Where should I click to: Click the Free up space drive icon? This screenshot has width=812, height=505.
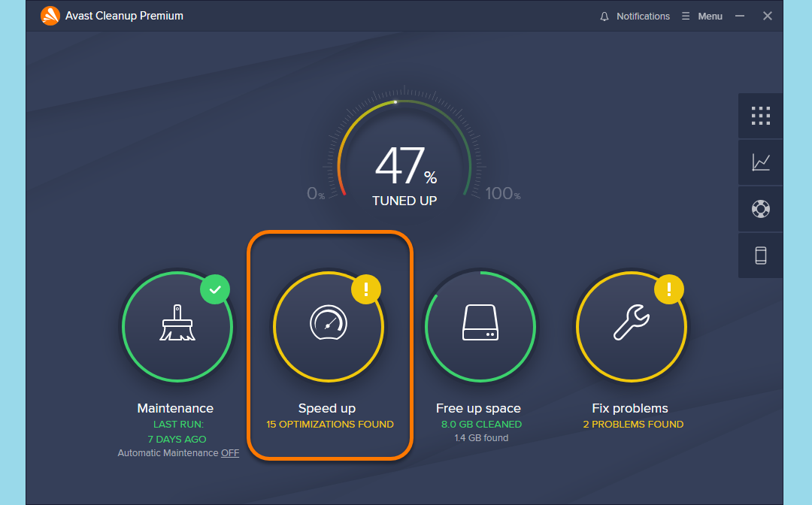tap(480, 323)
